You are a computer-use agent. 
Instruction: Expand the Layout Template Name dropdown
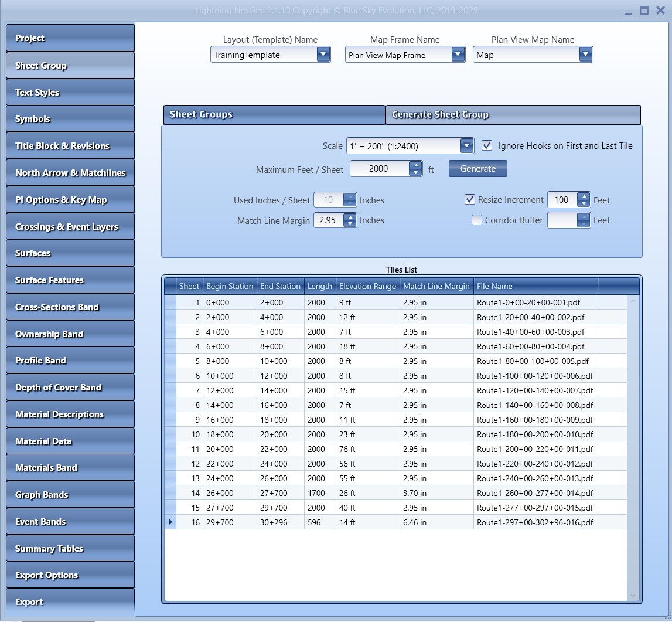[x=323, y=55]
